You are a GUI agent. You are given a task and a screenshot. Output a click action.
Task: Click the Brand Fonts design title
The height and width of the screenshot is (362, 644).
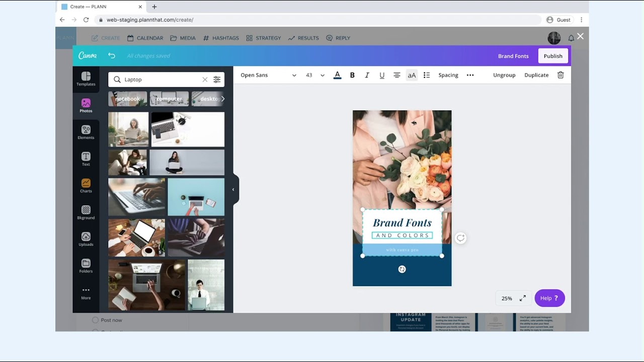tap(513, 56)
